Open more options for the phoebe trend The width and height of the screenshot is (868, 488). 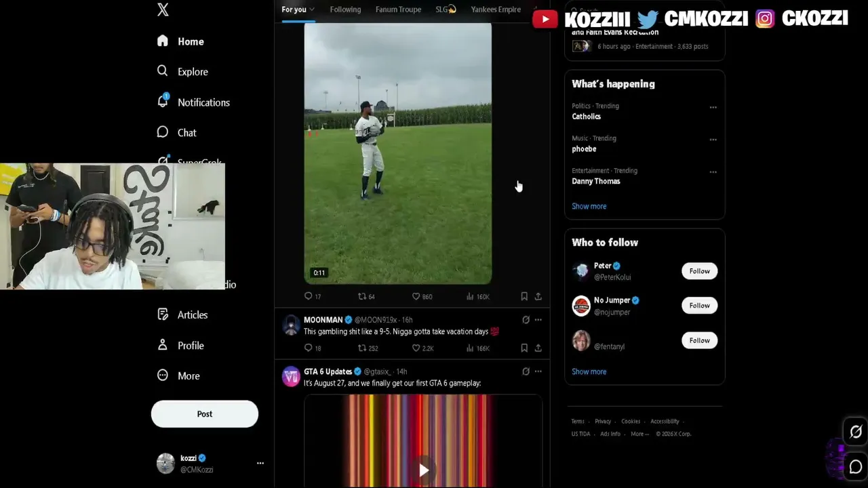[x=713, y=140]
